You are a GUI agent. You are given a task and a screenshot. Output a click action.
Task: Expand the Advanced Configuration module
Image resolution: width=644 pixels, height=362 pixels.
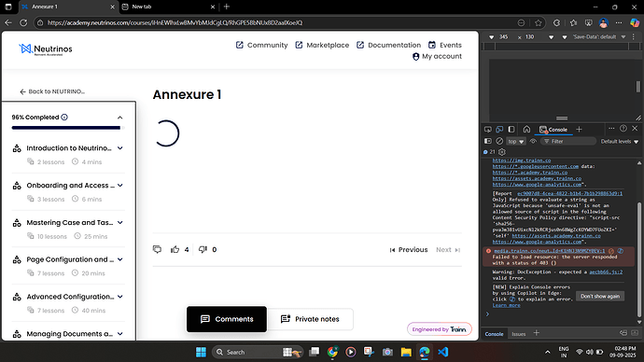[x=119, y=297]
